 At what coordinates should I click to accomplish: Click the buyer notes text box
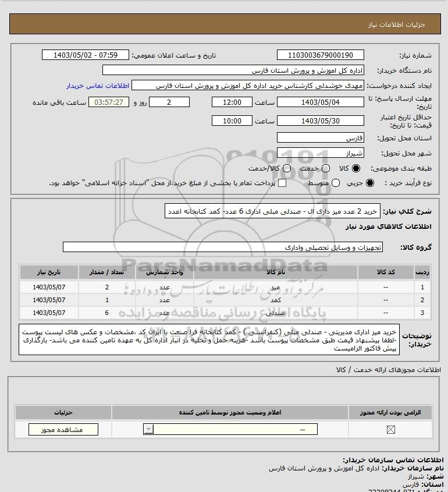(209, 340)
